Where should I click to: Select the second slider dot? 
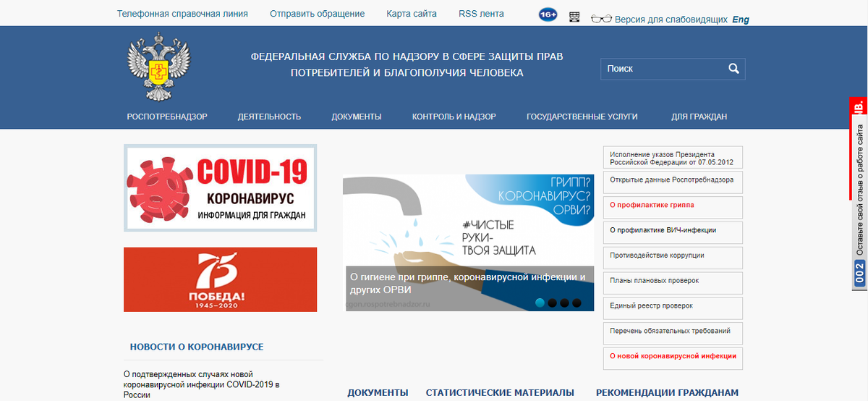(553, 303)
